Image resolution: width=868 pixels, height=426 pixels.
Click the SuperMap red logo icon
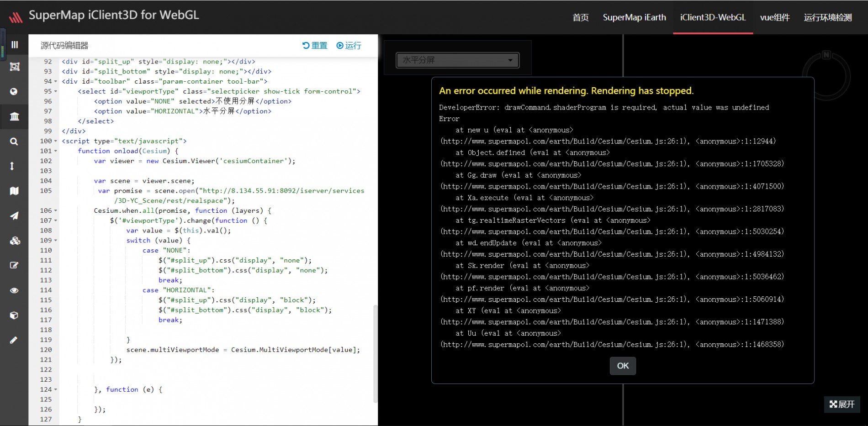pyautogui.click(x=15, y=17)
